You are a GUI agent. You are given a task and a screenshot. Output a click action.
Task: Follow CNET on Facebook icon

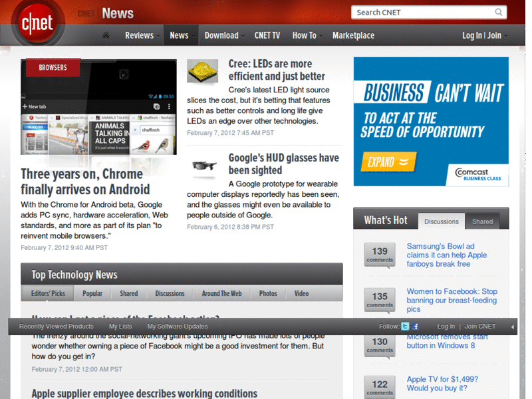pyautogui.click(x=415, y=327)
